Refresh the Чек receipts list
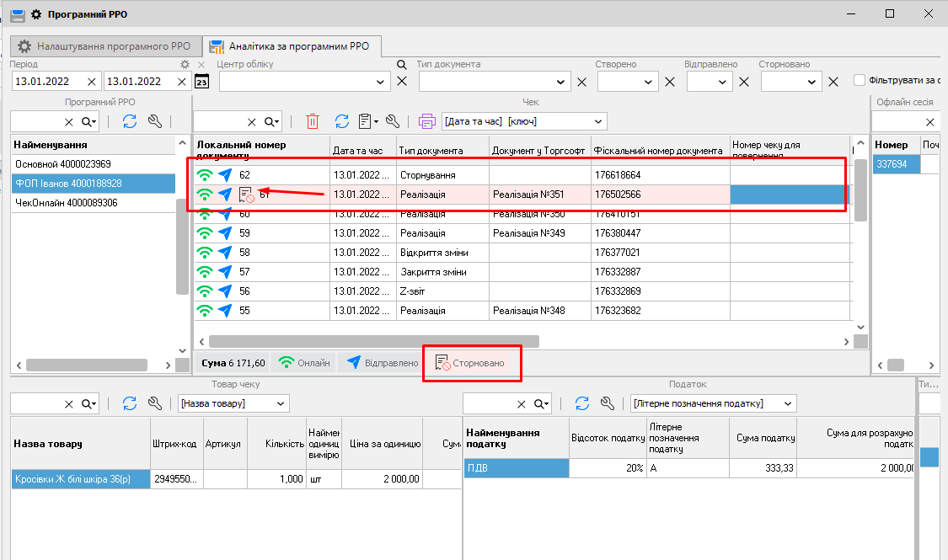Screen dimensions: 948x560 (x=342, y=121)
